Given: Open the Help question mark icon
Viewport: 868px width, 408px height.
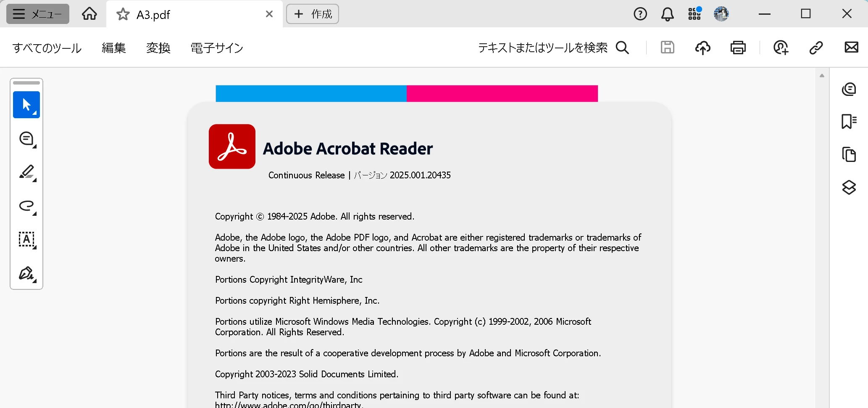Looking at the screenshot, I should tap(640, 14).
